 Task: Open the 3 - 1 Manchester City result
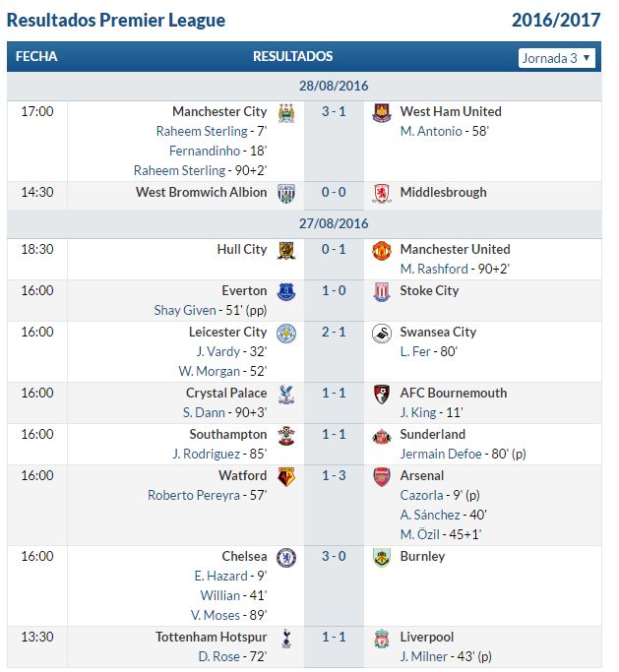(334, 111)
